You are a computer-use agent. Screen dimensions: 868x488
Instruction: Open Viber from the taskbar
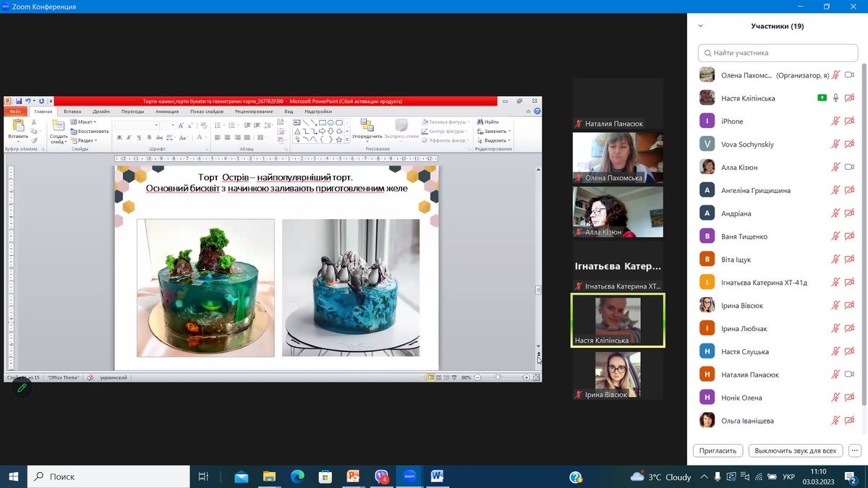(x=382, y=476)
